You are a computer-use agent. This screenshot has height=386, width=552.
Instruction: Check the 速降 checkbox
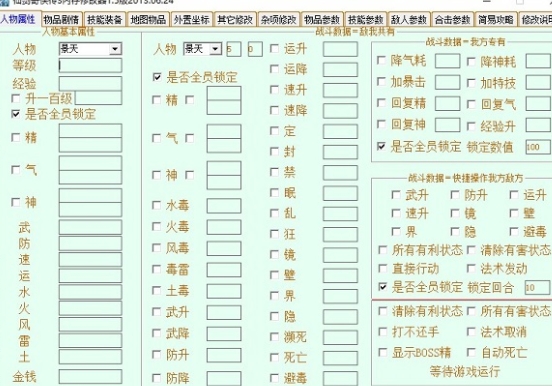pyautogui.click(x=274, y=110)
